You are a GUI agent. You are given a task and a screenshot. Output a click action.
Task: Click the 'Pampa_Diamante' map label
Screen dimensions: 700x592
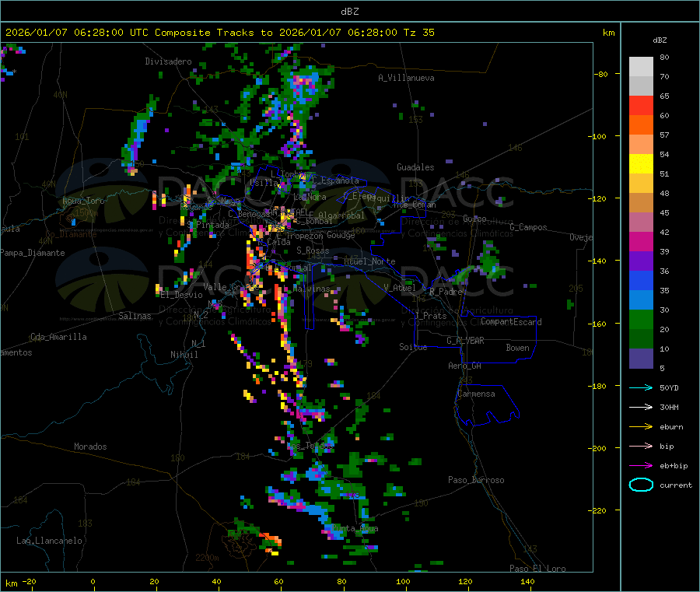pyautogui.click(x=33, y=253)
